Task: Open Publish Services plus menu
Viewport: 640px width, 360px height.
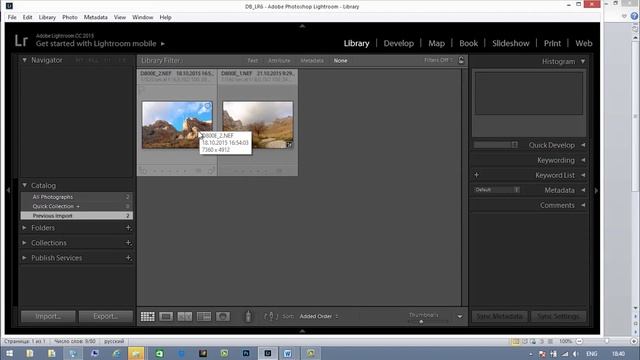Action: tap(128, 258)
